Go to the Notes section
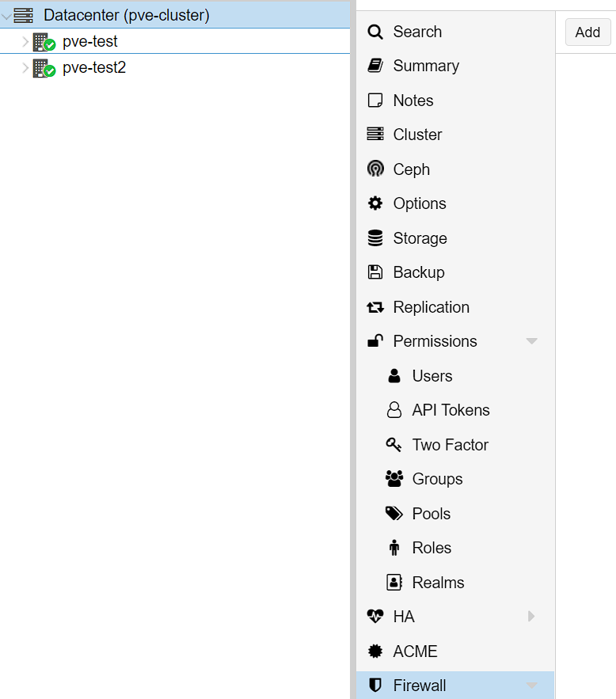 (413, 101)
